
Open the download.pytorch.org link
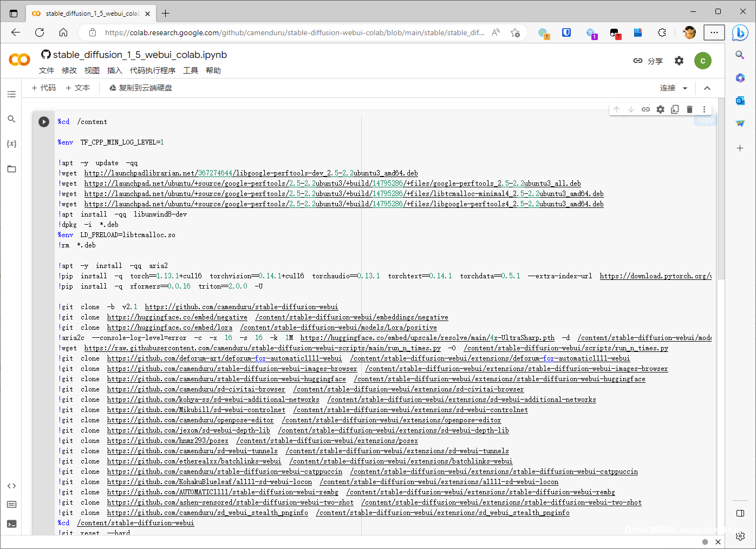pos(656,276)
